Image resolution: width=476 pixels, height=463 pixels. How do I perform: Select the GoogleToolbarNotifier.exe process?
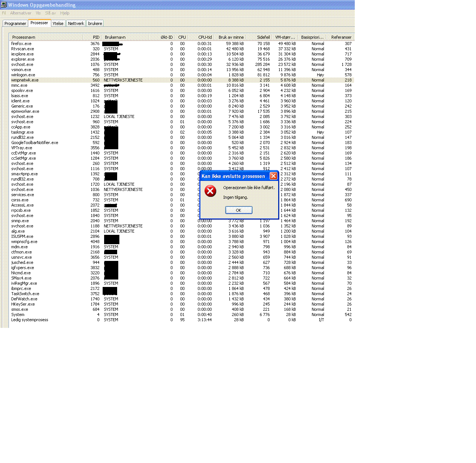click(x=181, y=143)
